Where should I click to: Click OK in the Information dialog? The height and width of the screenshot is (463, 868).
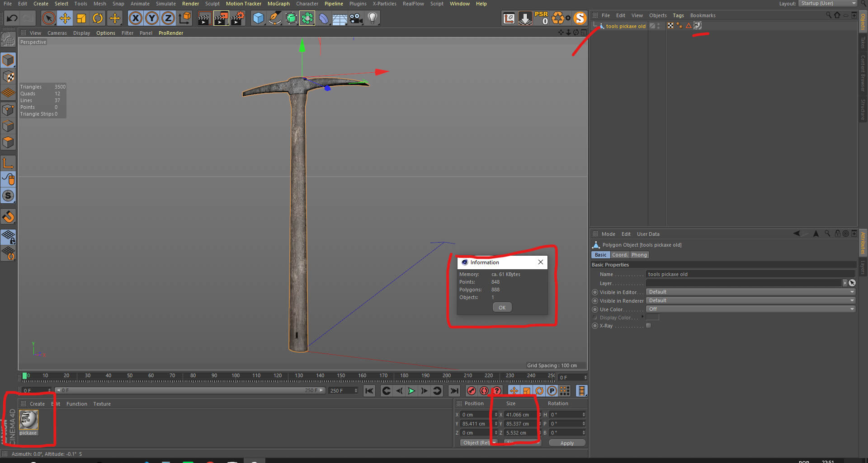pyautogui.click(x=502, y=308)
